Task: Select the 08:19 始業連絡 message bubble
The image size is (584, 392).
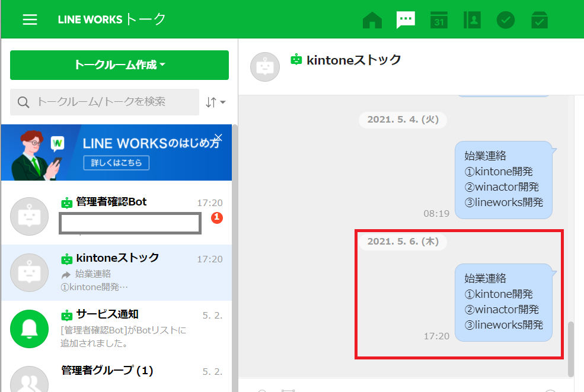Action: [x=503, y=180]
